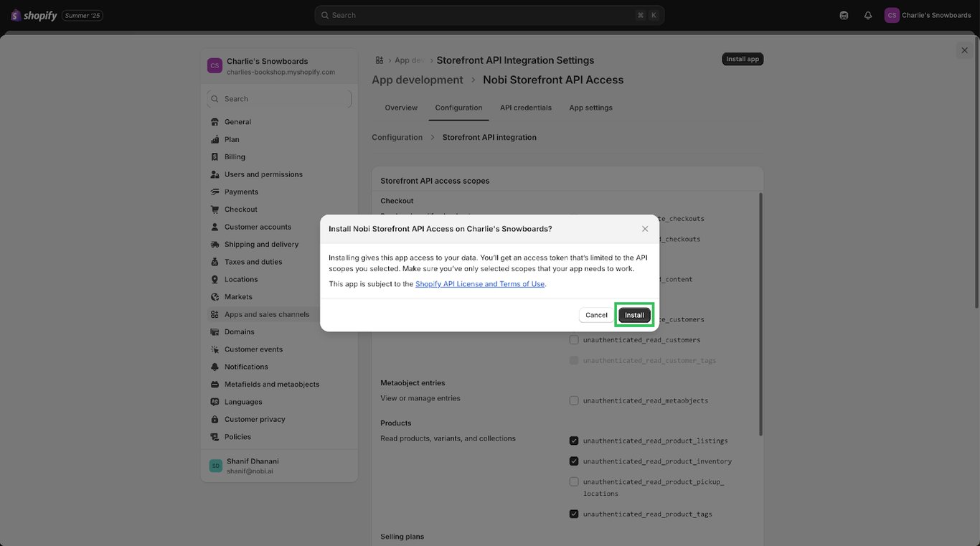Click the "Nobi Storefront API Access" page title

(553, 80)
